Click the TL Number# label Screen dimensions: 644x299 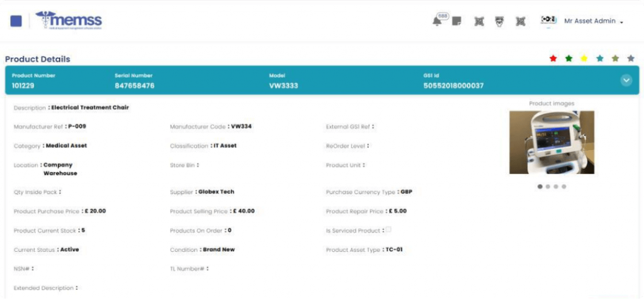coord(187,269)
